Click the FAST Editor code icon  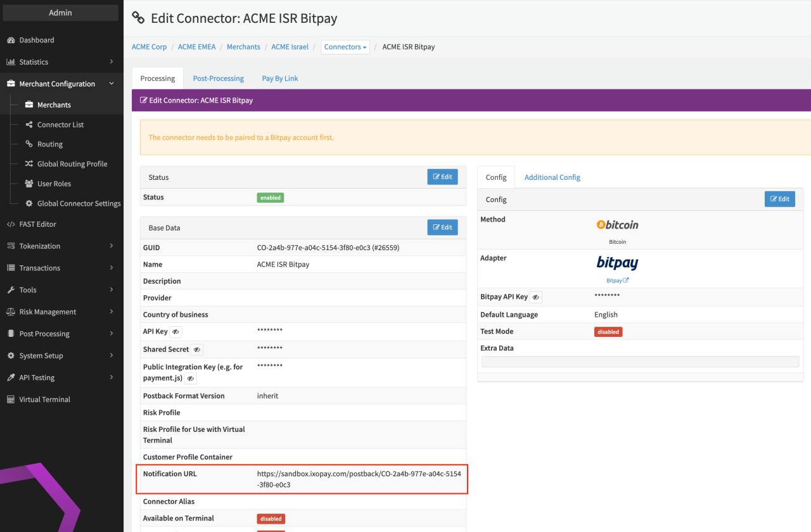pos(11,224)
